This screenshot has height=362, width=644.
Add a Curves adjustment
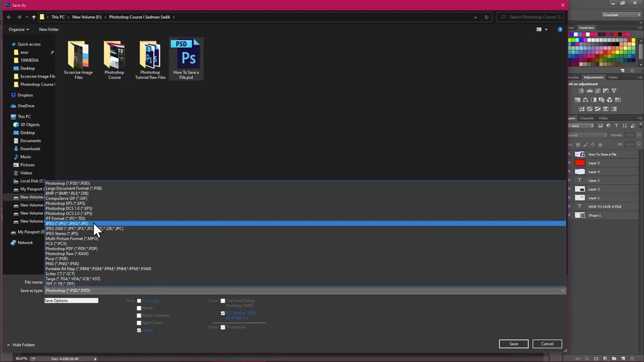(x=598, y=91)
